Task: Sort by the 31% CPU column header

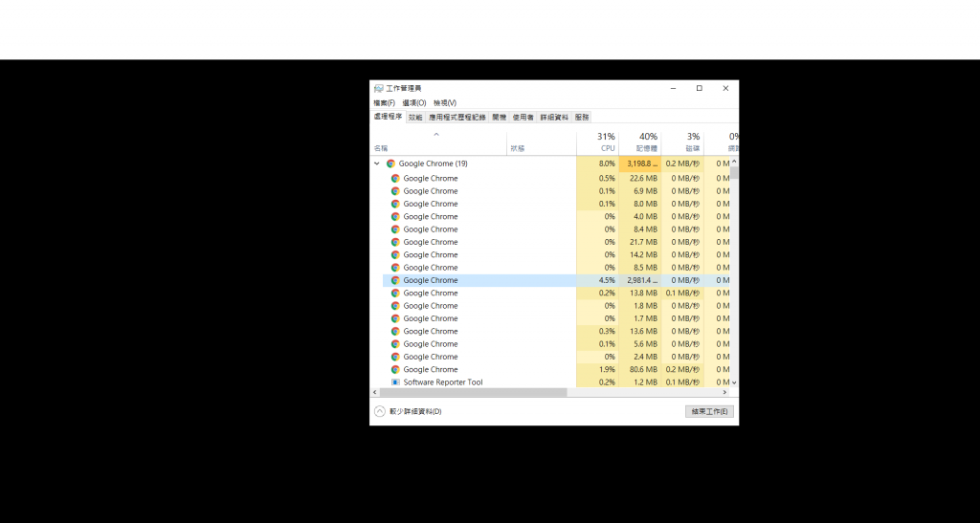Action: click(597, 142)
